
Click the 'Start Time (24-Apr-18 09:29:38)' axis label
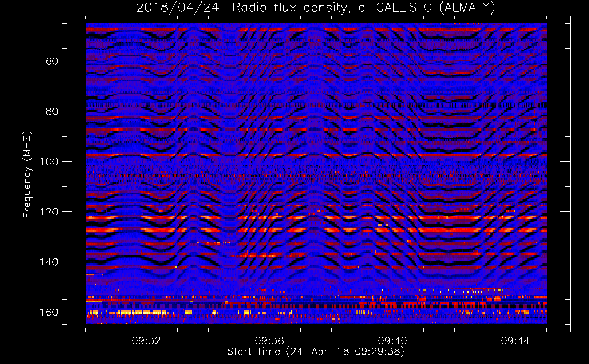tap(316, 352)
